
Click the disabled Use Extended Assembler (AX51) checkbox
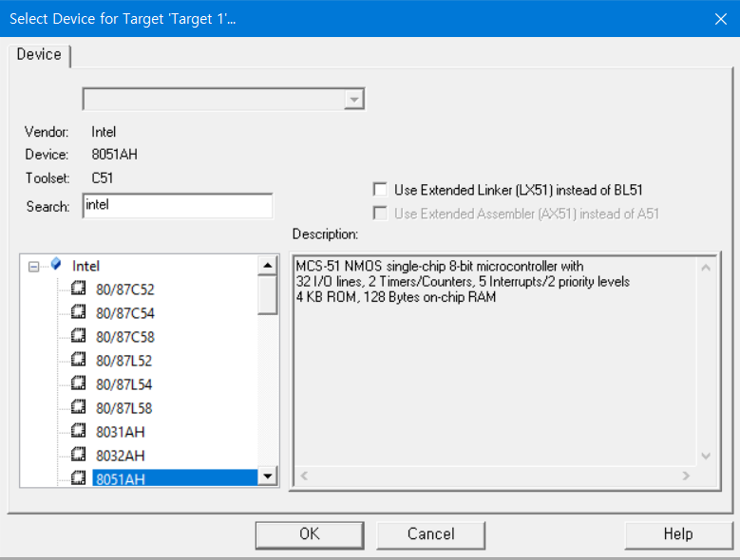pos(380,213)
